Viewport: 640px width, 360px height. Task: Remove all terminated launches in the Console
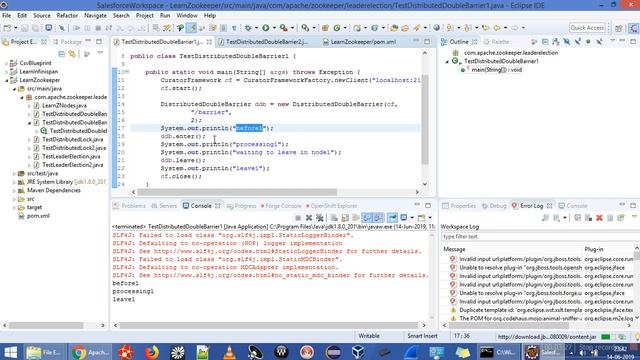320,218
